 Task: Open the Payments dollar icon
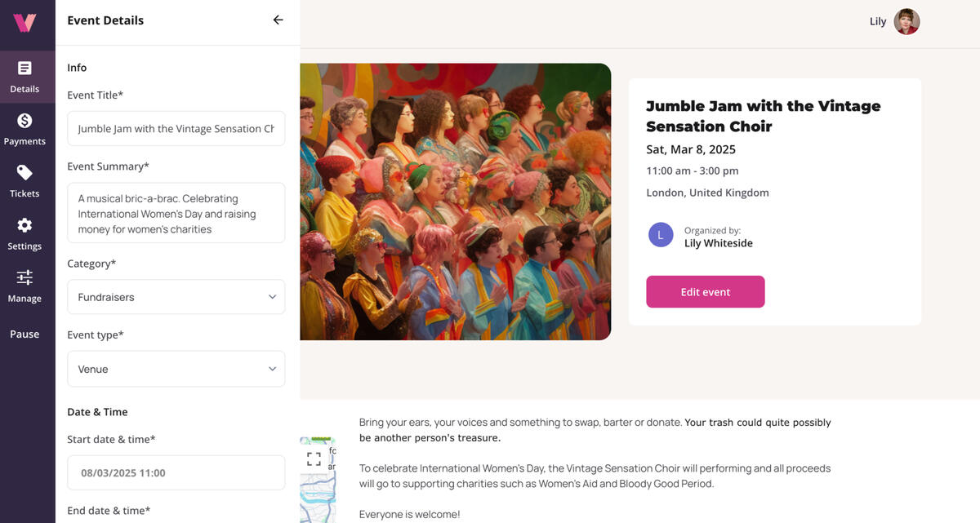pos(24,129)
